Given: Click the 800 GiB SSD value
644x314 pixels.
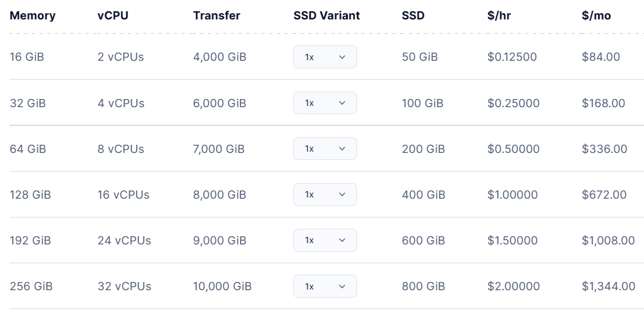Looking at the screenshot, I should point(423,286).
